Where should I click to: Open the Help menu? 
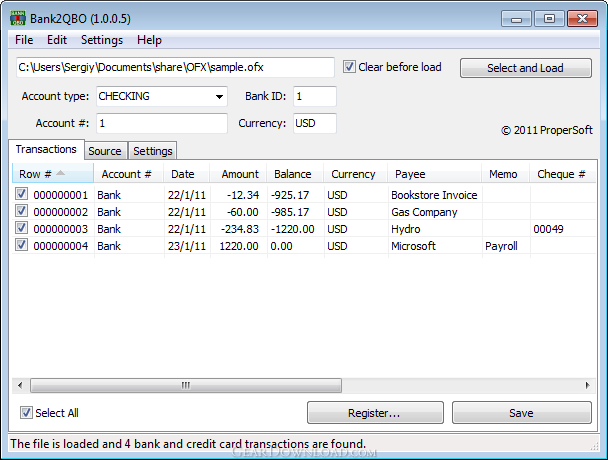pos(149,40)
